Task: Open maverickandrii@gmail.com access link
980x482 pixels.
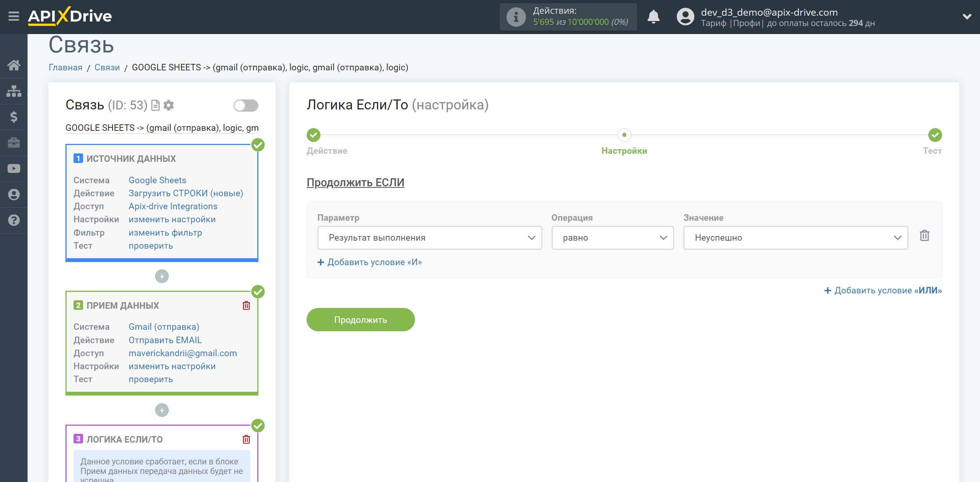Action: tap(183, 353)
